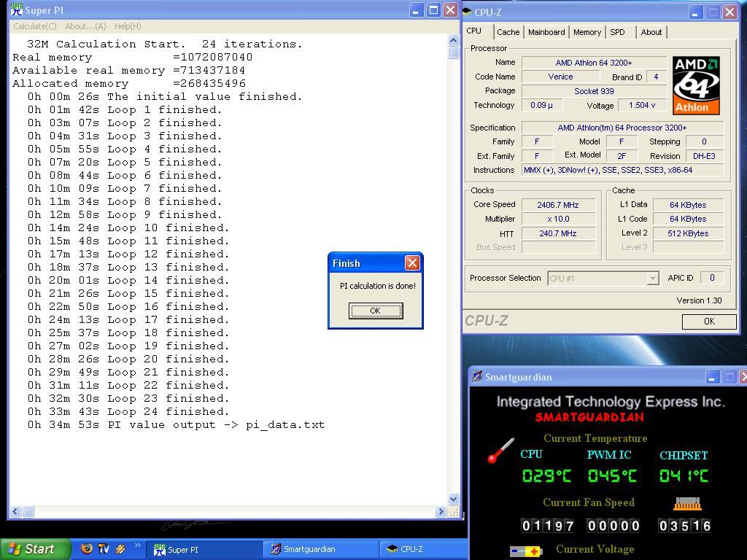Click the fan speed counter 03516
The width and height of the screenshot is (747, 560).
pyautogui.click(x=684, y=526)
